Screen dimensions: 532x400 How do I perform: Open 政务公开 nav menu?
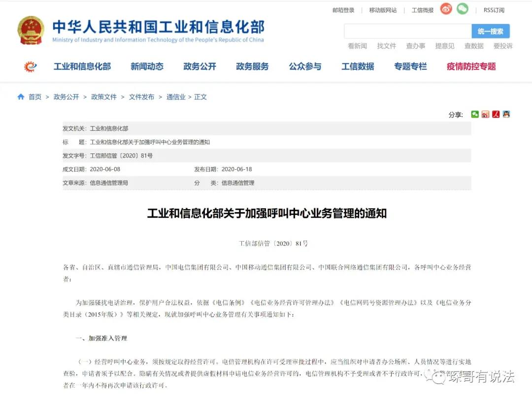[x=199, y=66]
